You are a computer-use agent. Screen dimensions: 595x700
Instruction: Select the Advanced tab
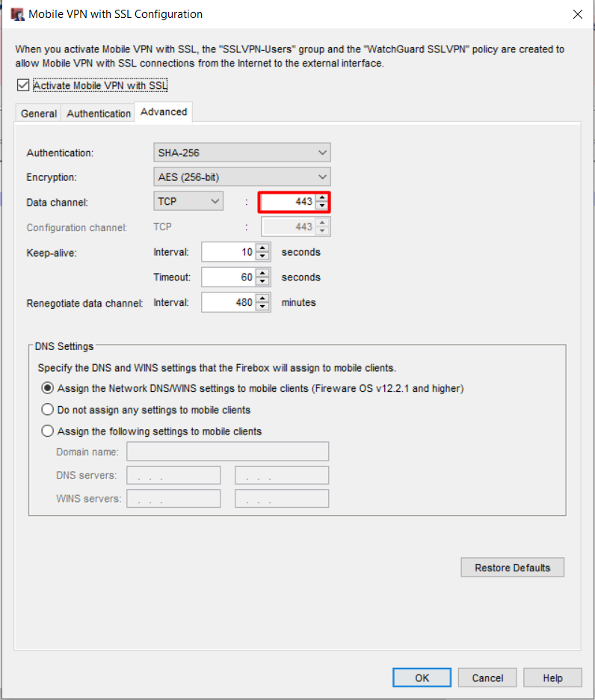[x=164, y=111]
